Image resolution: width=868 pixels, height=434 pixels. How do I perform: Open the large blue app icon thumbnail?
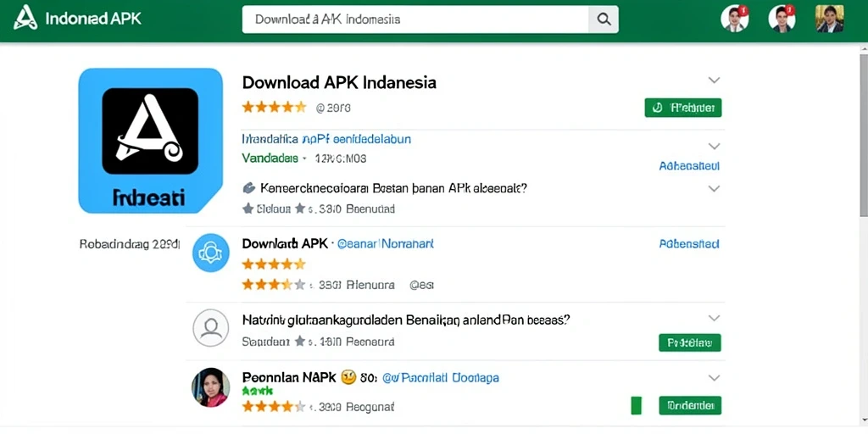151,141
